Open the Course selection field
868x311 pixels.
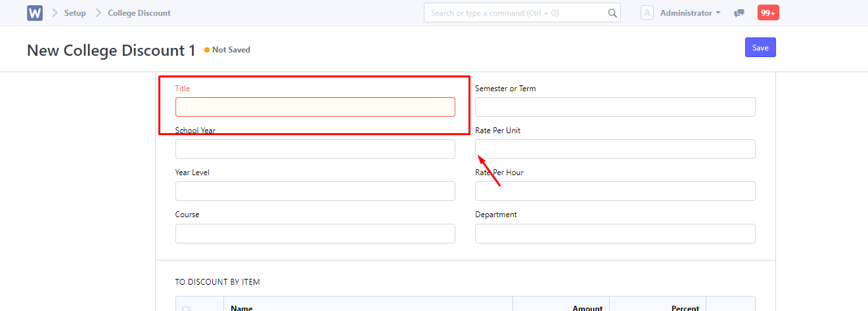click(x=315, y=233)
